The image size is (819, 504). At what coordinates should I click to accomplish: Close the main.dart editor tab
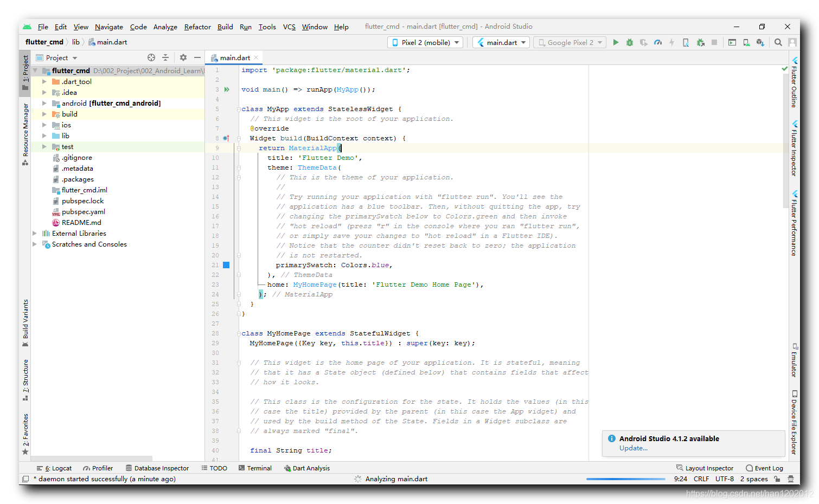(256, 57)
